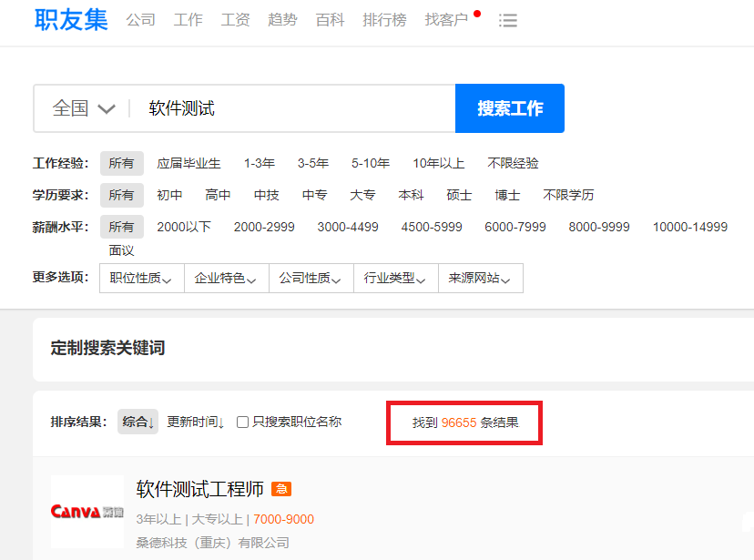Open the 软件测试工程师 job title

click(200, 489)
